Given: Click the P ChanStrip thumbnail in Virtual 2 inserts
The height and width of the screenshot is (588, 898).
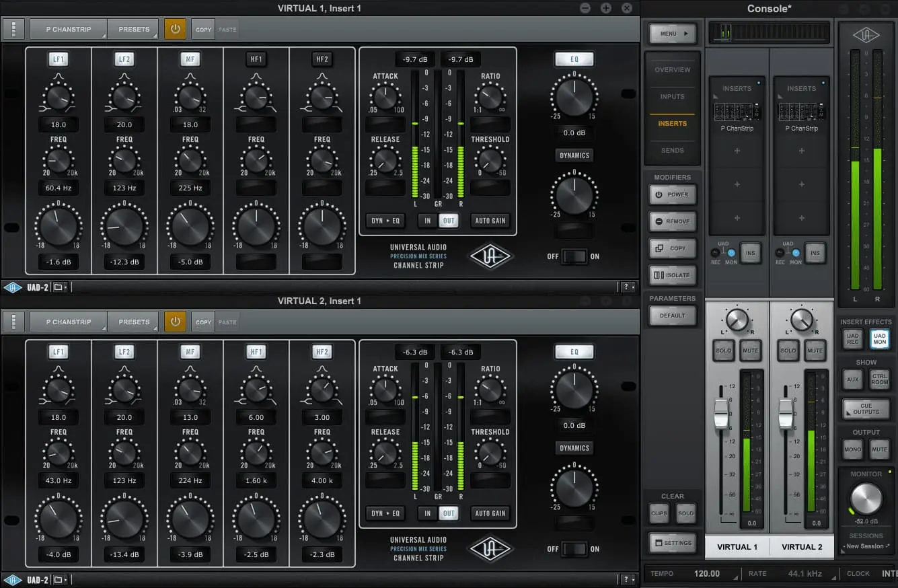Looking at the screenshot, I should (x=801, y=112).
